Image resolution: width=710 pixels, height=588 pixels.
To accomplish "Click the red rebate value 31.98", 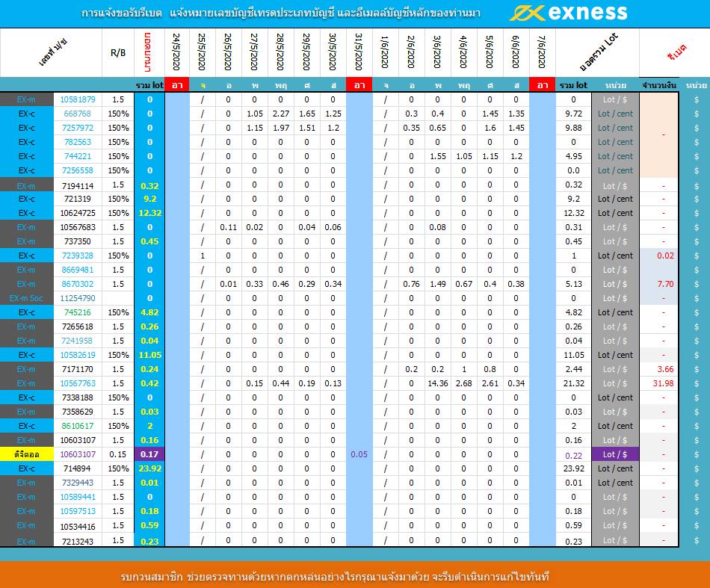I will [664, 383].
